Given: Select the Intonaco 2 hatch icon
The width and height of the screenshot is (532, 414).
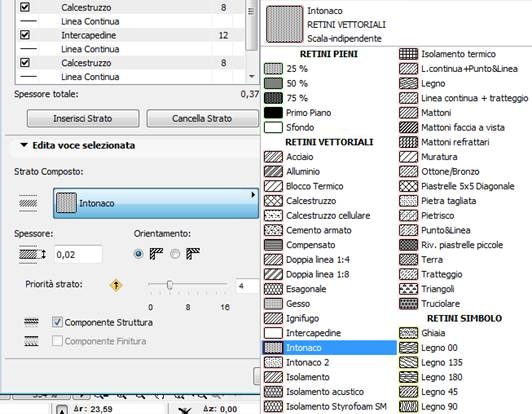Looking at the screenshot, I should point(273,362).
